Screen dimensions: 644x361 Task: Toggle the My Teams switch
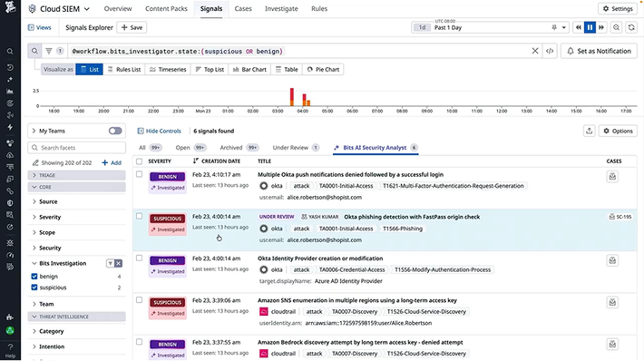pyautogui.click(x=115, y=131)
